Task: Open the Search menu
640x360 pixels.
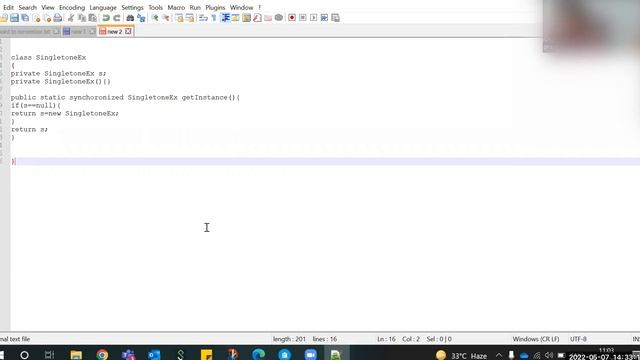Action: point(28,7)
